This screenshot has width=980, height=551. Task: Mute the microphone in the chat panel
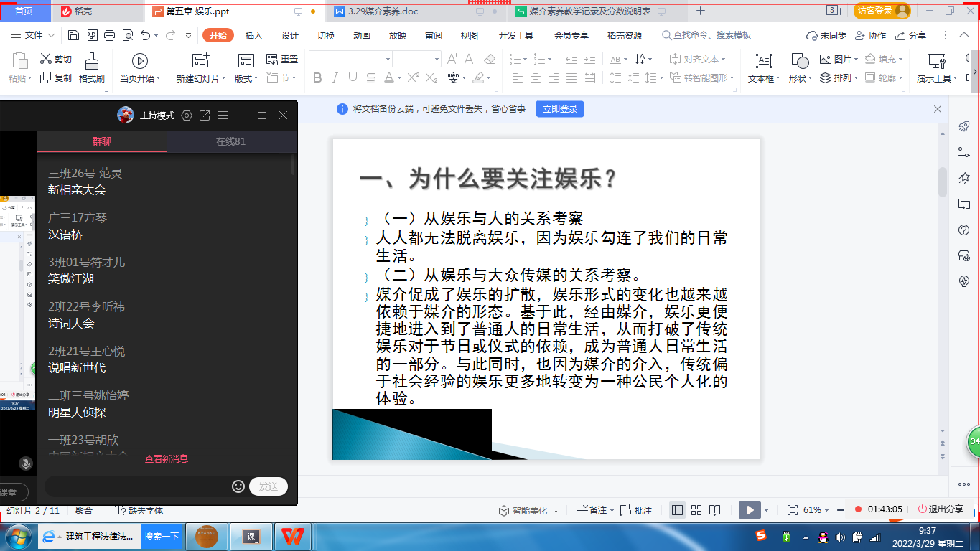point(26,464)
